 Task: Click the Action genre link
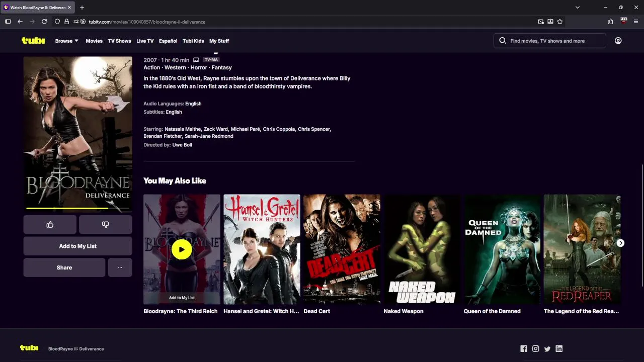click(151, 67)
